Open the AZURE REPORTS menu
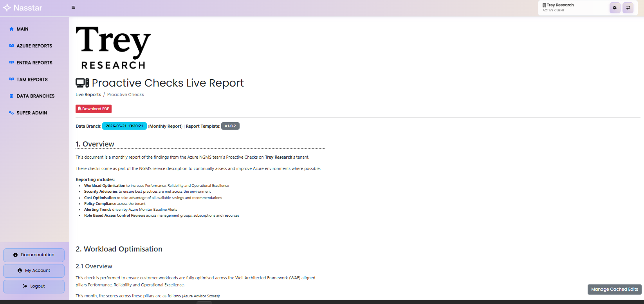 pos(34,46)
